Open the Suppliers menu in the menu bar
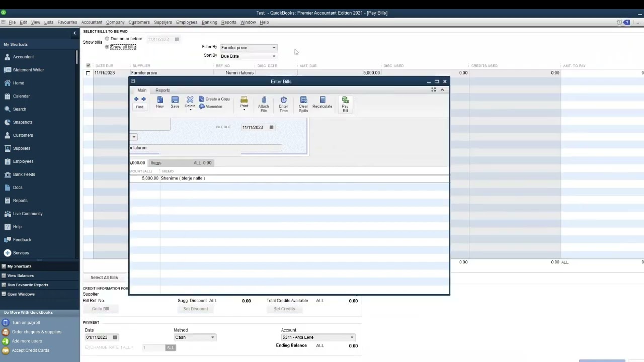 tap(163, 22)
